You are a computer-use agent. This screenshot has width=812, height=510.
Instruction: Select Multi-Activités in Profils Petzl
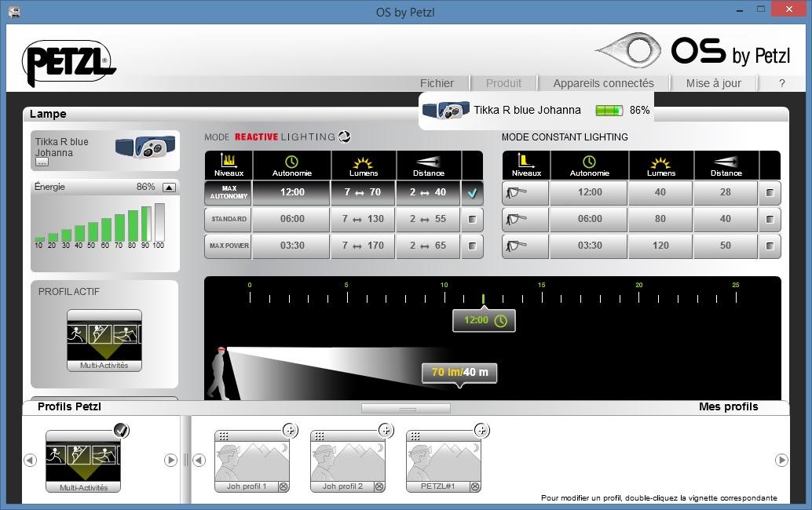pos(83,461)
